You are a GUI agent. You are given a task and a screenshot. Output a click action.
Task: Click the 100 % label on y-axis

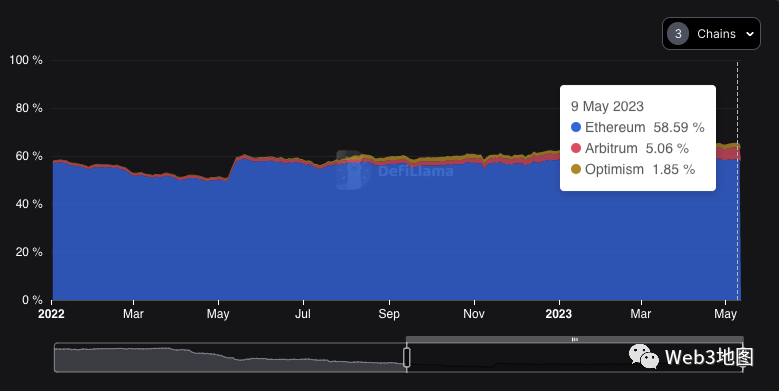26,60
